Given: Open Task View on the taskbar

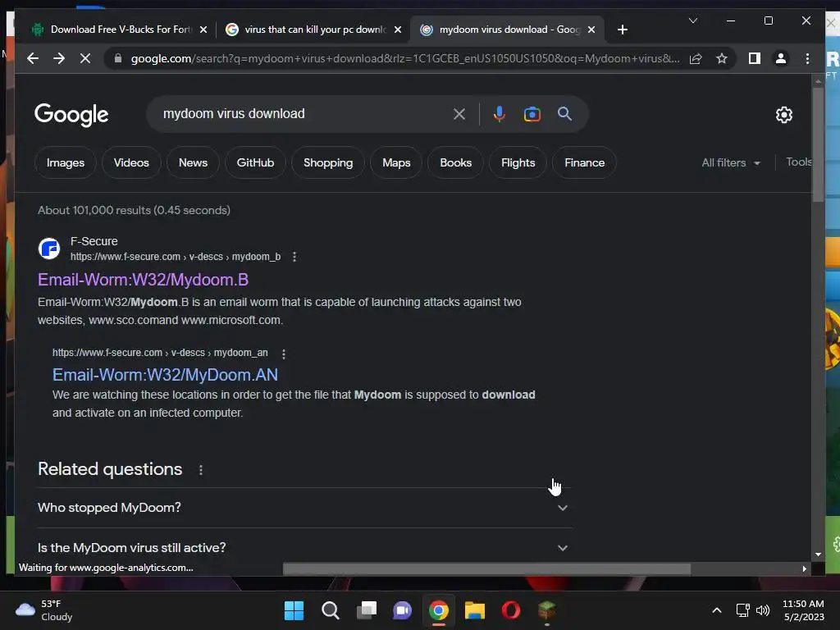Looking at the screenshot, I should point(367,610).
